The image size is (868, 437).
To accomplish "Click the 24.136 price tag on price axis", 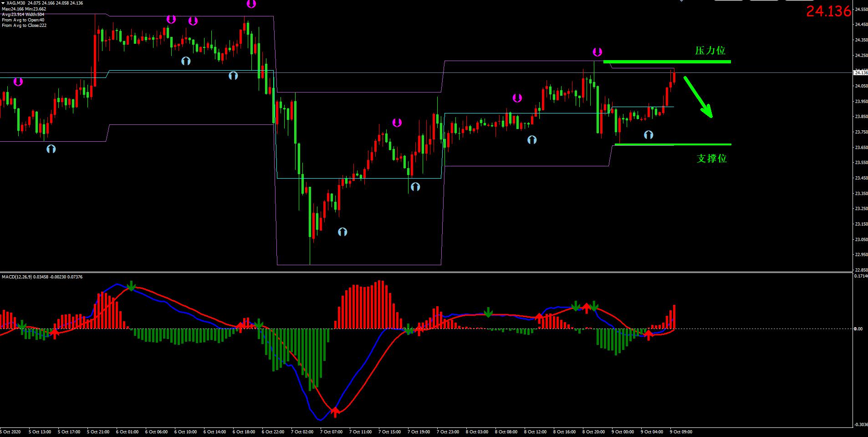I will point(860,72).
